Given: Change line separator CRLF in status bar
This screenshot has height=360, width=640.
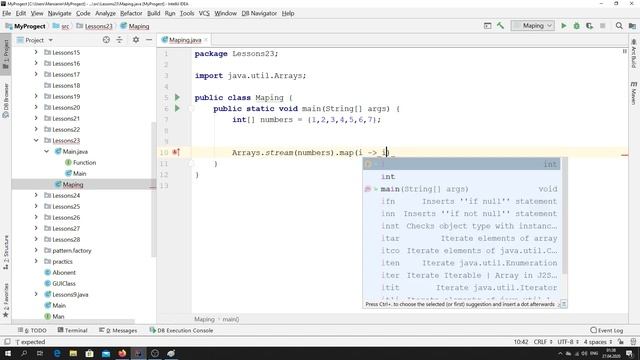Looking at the screenshot, I should 543,342.
